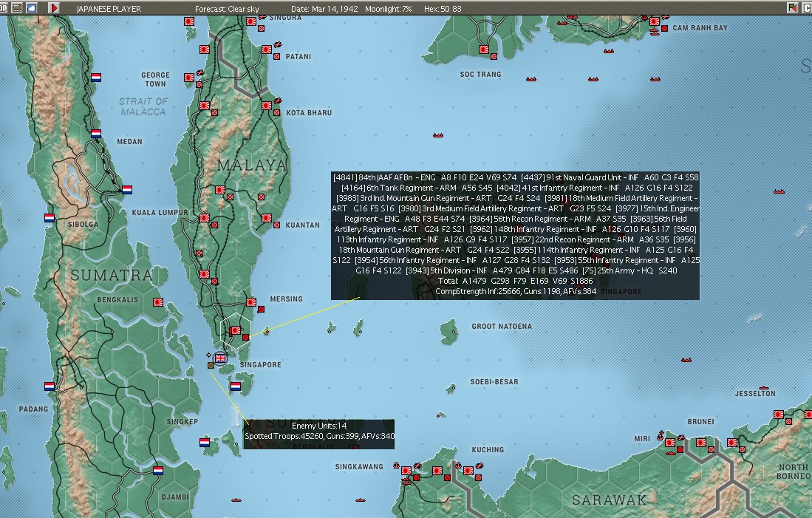Screen dimensions: 812x518
Task: Select the Japanese base at Kuantan
Action: click(x=267, y=218)
